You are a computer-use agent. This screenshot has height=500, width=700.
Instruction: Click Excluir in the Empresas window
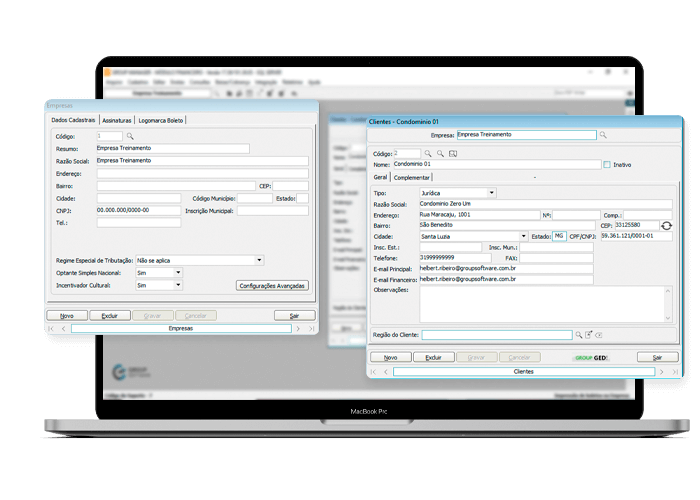[110, 316]
